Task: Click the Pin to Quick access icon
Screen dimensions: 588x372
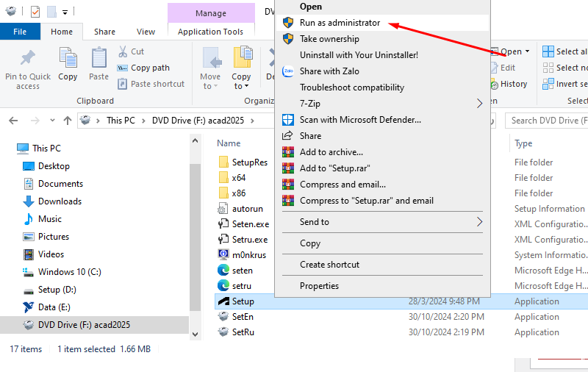Action: pos(28,59)
